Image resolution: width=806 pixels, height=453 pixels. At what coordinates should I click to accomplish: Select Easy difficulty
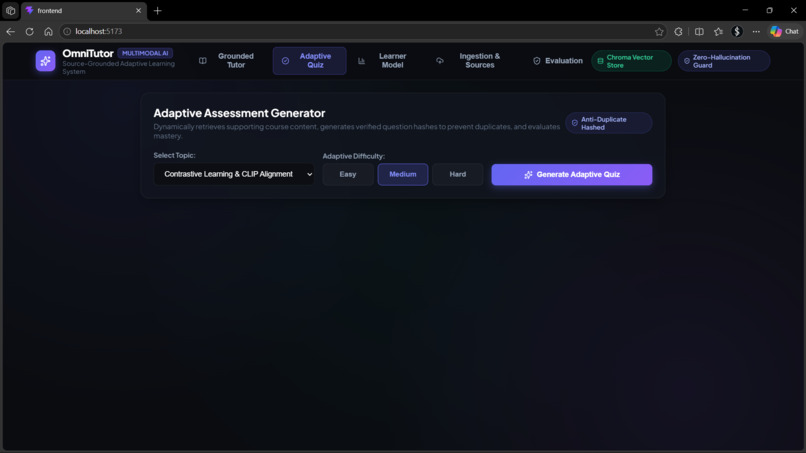(x=348, y=174)
